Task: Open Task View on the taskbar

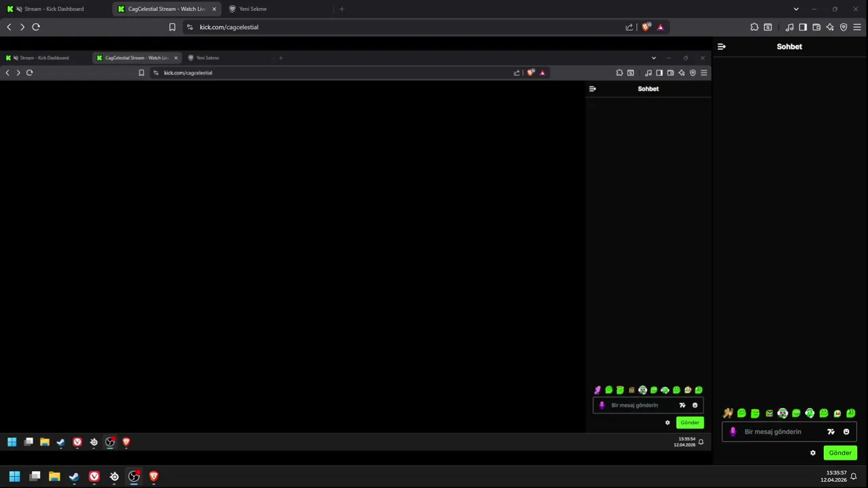Action: (35, 476)
